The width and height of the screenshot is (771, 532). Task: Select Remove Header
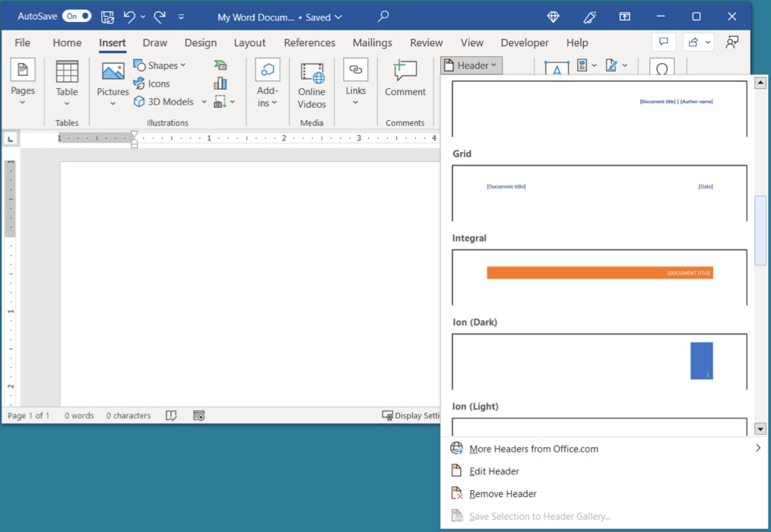501,493
